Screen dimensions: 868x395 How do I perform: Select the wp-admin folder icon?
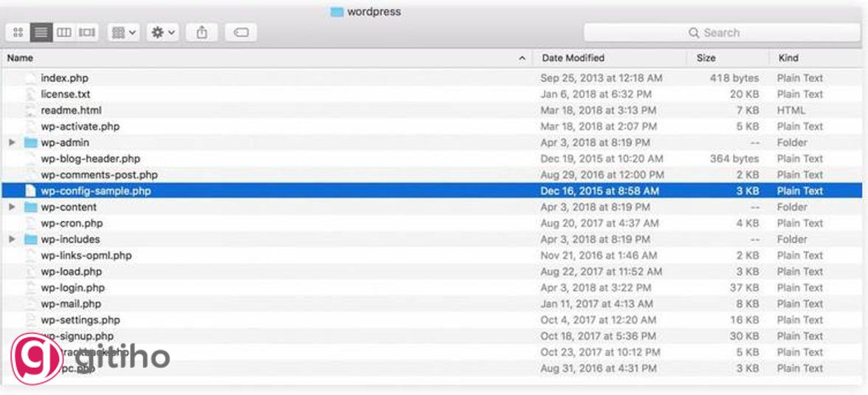tap(30, 142)
